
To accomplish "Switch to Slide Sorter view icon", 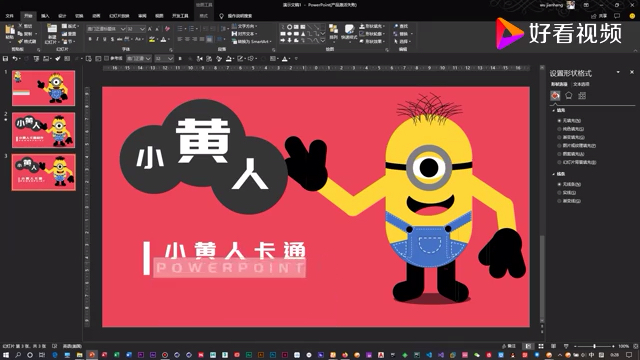I will 541,346.
